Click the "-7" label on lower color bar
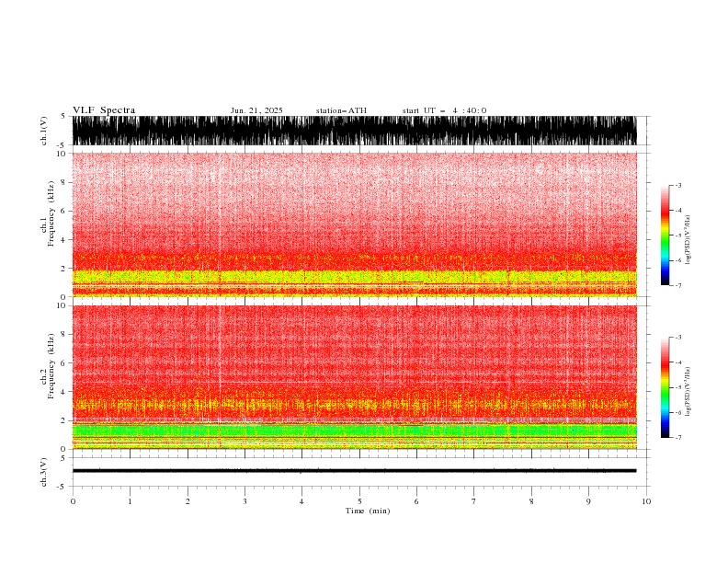The height and width of the screenshot is (563, 728). coord(677,438)
